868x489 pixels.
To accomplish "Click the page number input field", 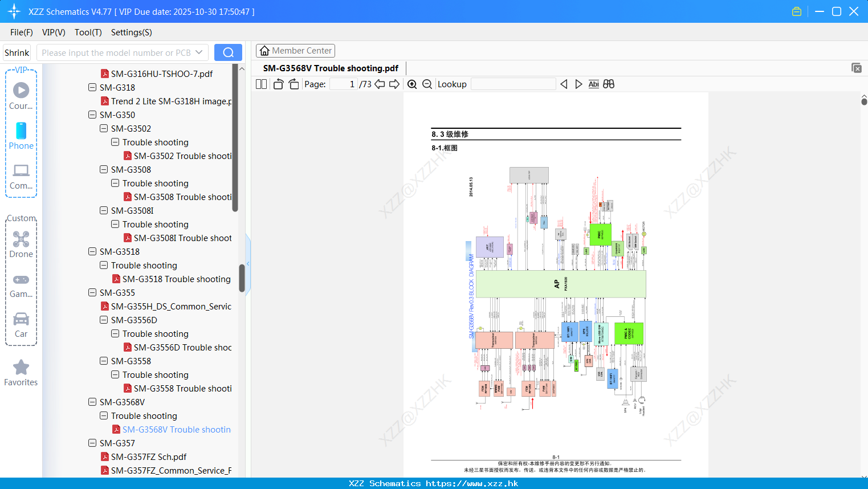I will (x=344, y=84).
